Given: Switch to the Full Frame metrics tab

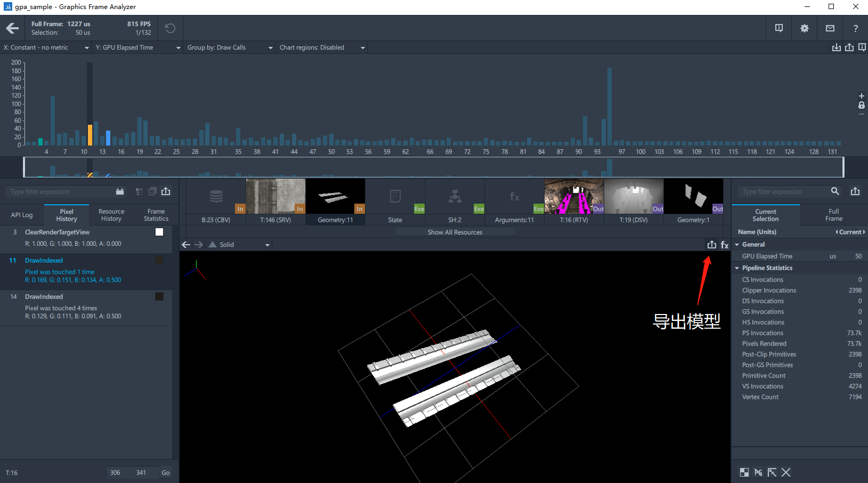Looking at the screenshot, I should [x=834, y=215].
